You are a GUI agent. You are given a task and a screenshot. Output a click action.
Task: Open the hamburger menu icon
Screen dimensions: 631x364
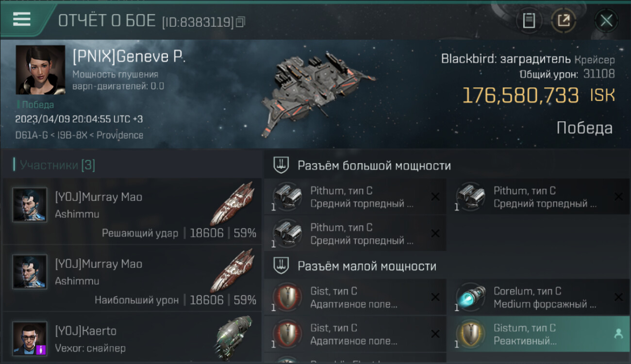click(22, 19)
